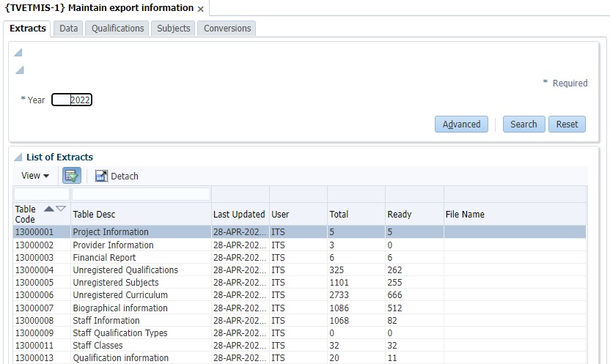Collapse the lower search panel triangle
The image size is (610, 364).
tap(20, 70)
